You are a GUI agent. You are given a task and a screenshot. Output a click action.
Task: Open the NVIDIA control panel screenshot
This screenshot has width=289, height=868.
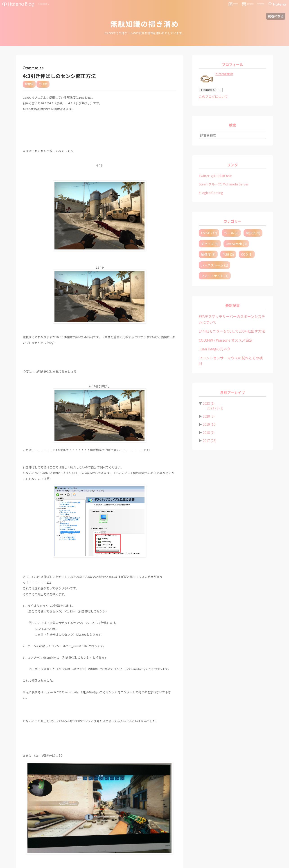point(99,521)
